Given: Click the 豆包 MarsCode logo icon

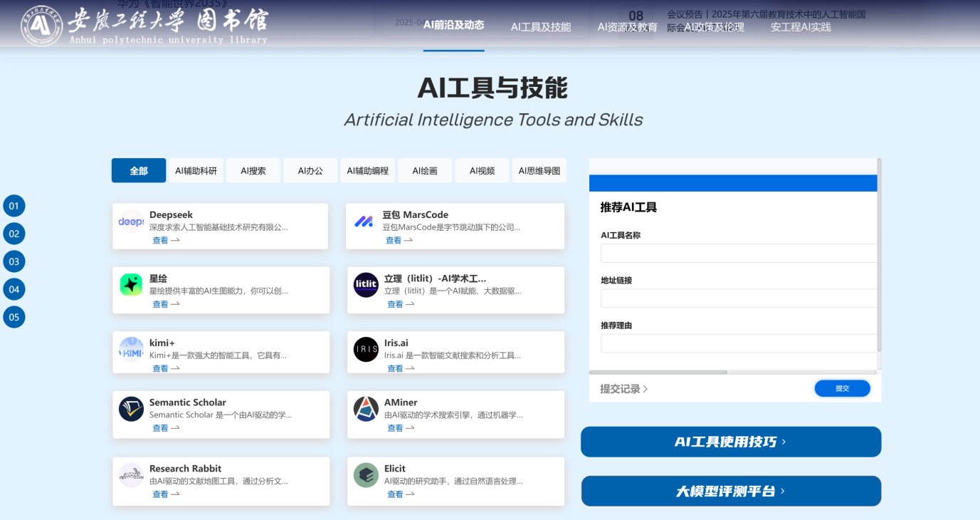Looking at the screenshot, I should (x=364, y=222).
